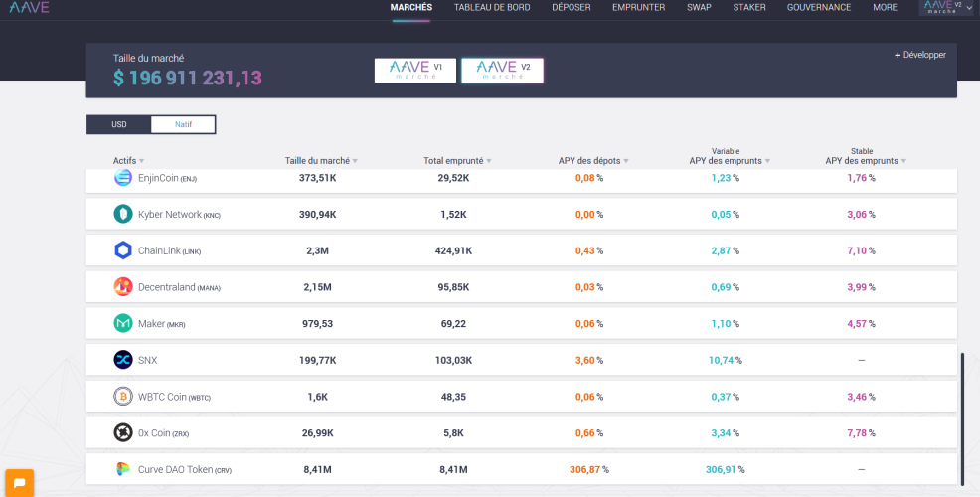Click the Développer expand link
The height and width of the screenshot is (497, 980).
click(920, 55)
